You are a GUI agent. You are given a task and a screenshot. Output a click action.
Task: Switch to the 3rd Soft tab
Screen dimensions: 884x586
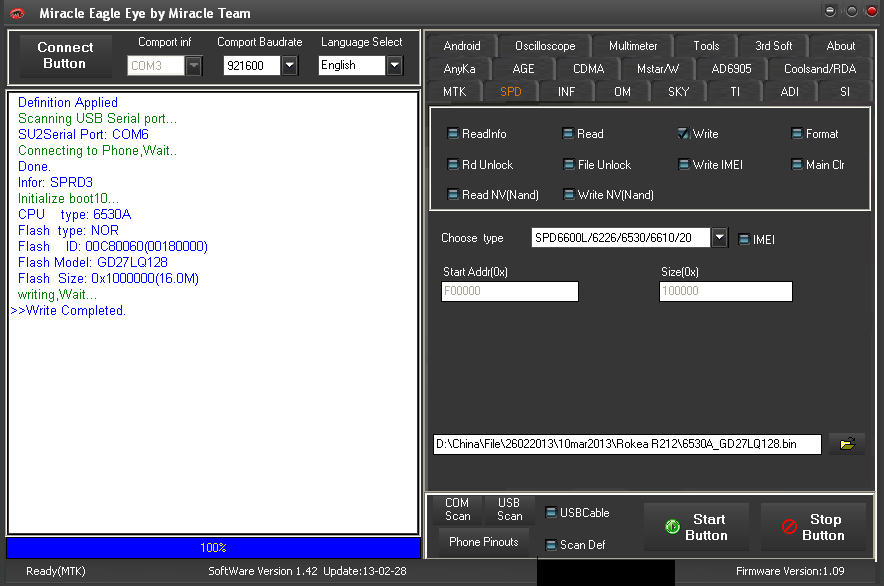coord(774,46)
